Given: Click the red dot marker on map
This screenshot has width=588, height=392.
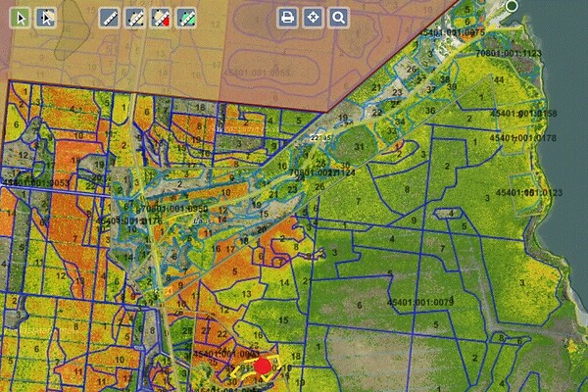Looking at the screenshot, I should pyautogui.click(x=262, y=367).
